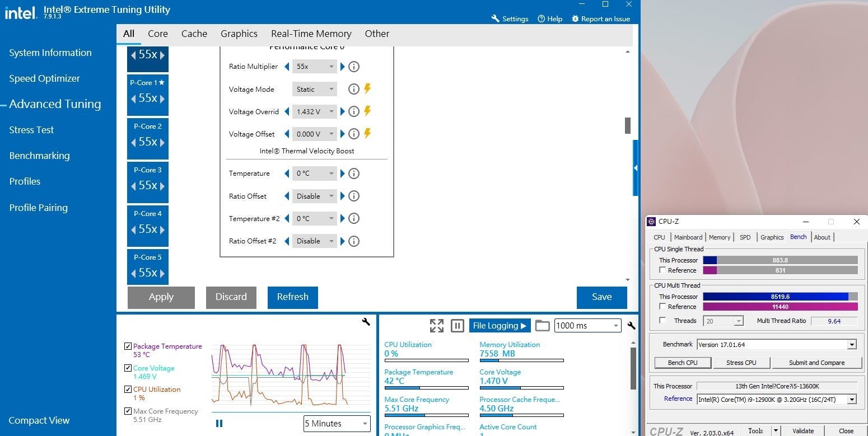Viewport: 868px width, 436px height.
Task: Open Ratio Multiplier 55x dropdown
Action: (x=315, y=67)
